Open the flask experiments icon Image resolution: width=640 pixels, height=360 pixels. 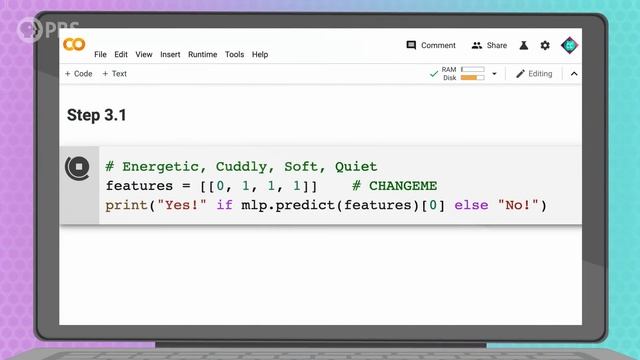point(524,45)
